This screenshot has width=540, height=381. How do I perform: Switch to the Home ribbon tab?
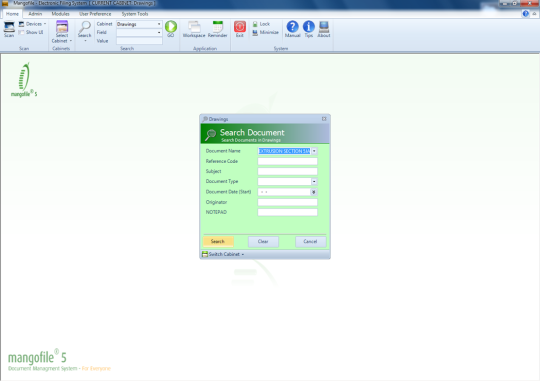tap(12, 14)
